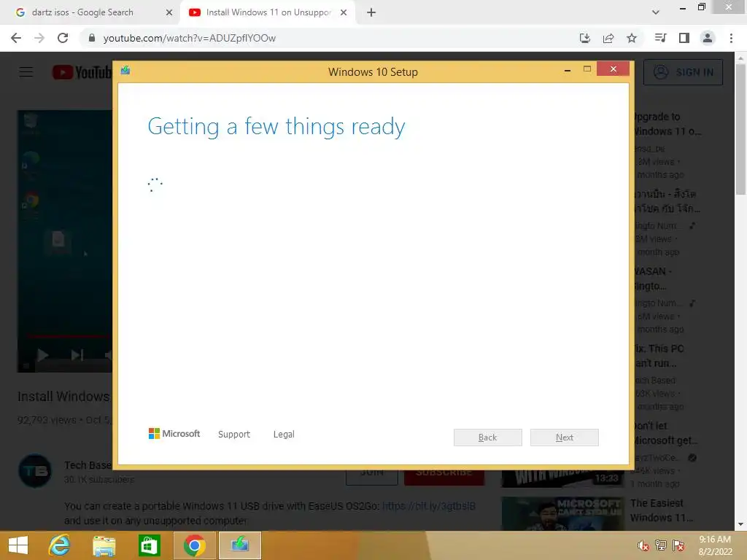The image size is (747, 560).
Task: Click the red YouTube video progress bar
Action: coord(69,336)
